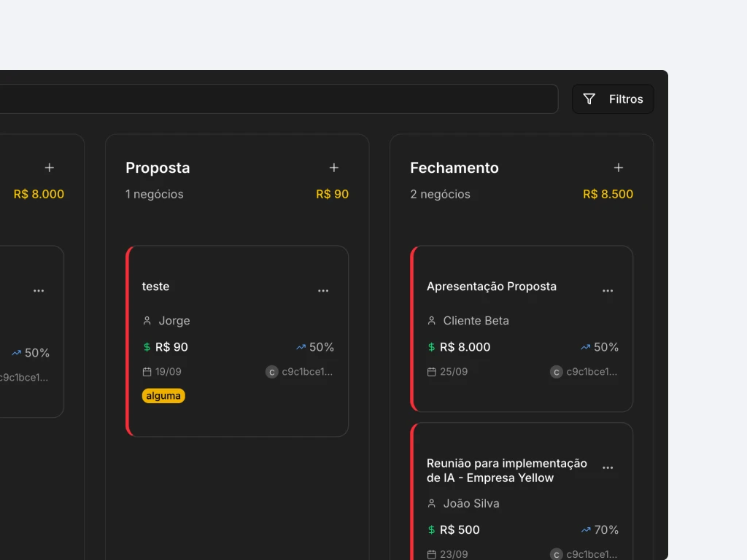Add a new deal in the Fechamento column
This screenshot has height=560, width=747.
[619, 167]
